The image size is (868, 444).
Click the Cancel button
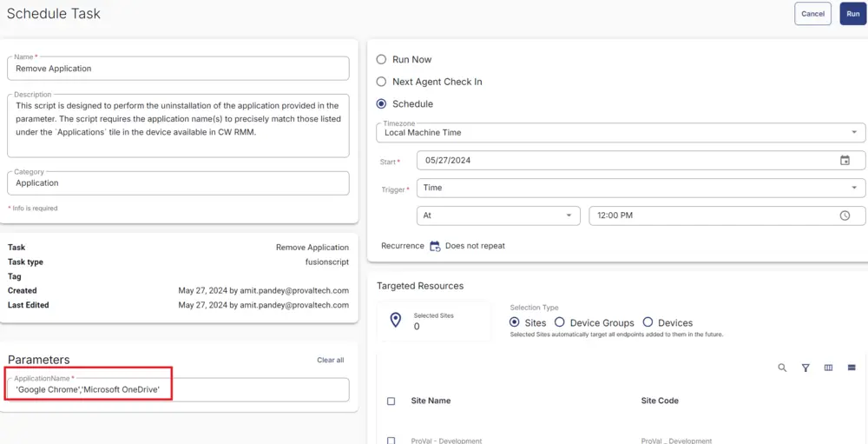point(812,14)
